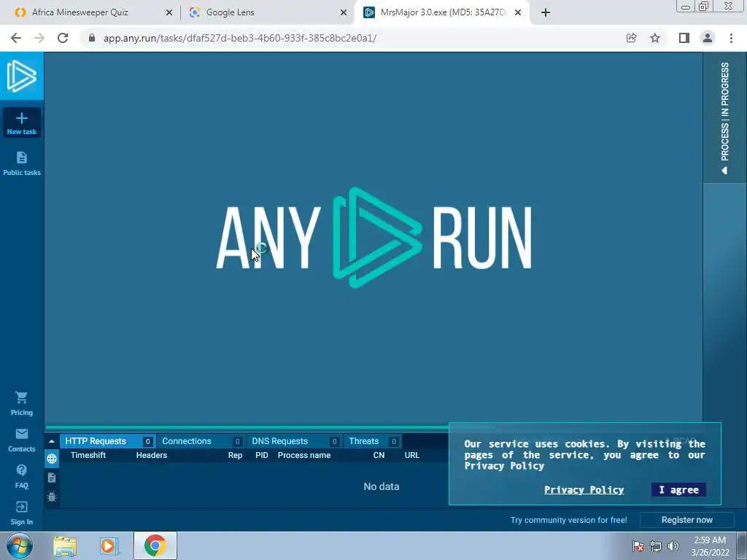Switch to HTTP Requests tab
The image size is (747, 560).
(x=108, y=441)
